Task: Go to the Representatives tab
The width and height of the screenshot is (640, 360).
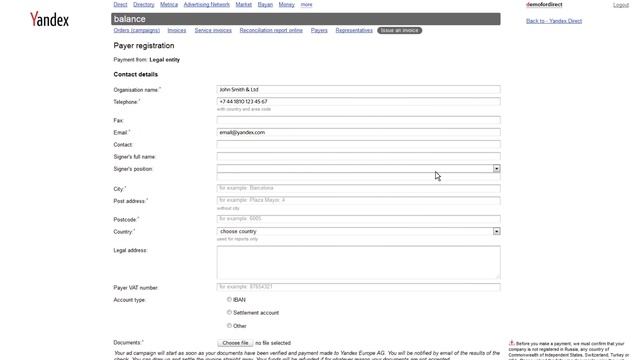Action: 354,30
